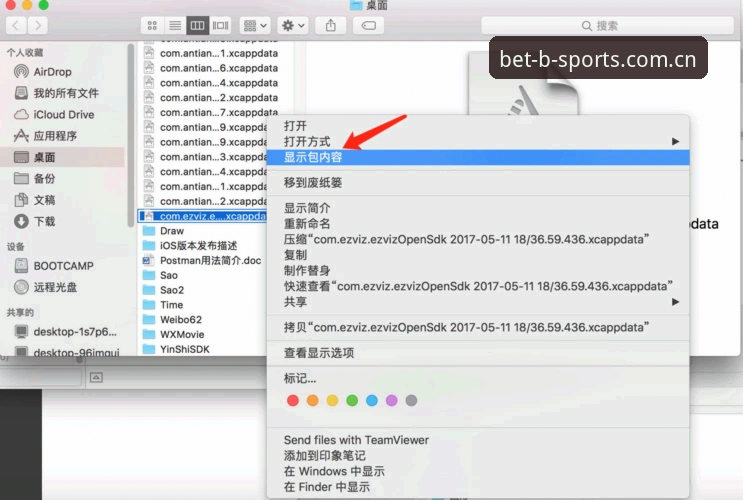Select file com.antian...6.xcappdata
The image size is (743, 500).
(213, 68)
